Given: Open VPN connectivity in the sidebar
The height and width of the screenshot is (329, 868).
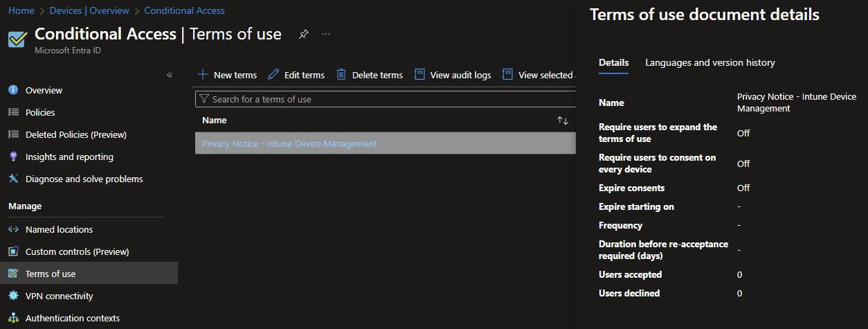Looking at the screenshot, I should click(x=59, y=296).
